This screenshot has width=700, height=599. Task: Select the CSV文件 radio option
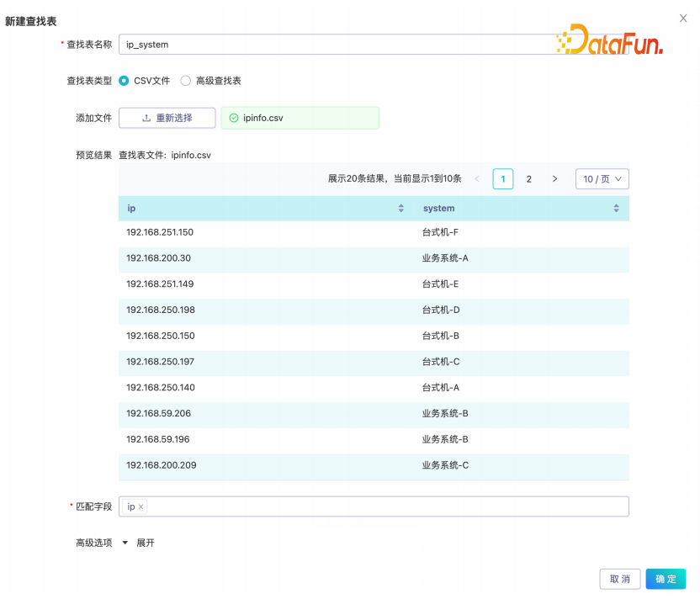125,81
